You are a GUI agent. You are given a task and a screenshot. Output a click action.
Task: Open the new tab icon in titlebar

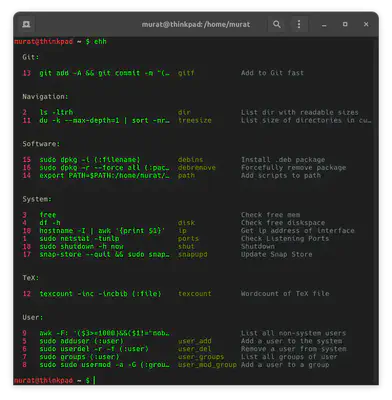point(26,24)
